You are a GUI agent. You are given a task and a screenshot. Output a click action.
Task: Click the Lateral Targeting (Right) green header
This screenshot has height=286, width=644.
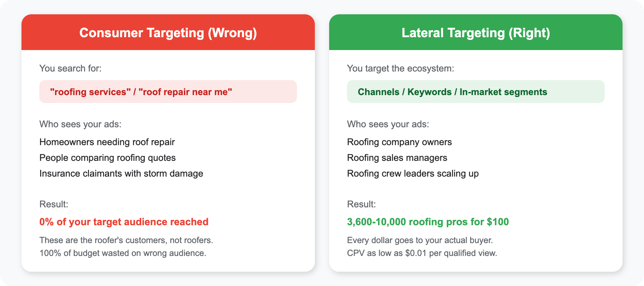coord(476,33)
